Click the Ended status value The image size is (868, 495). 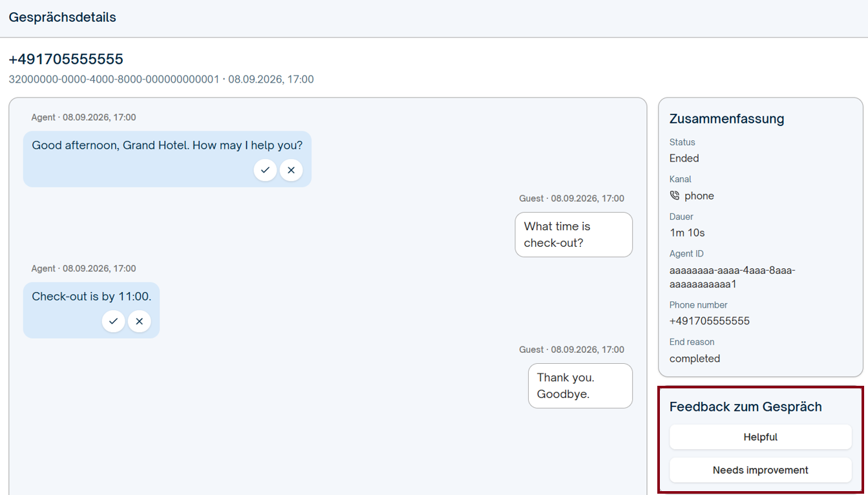[684, 158]
